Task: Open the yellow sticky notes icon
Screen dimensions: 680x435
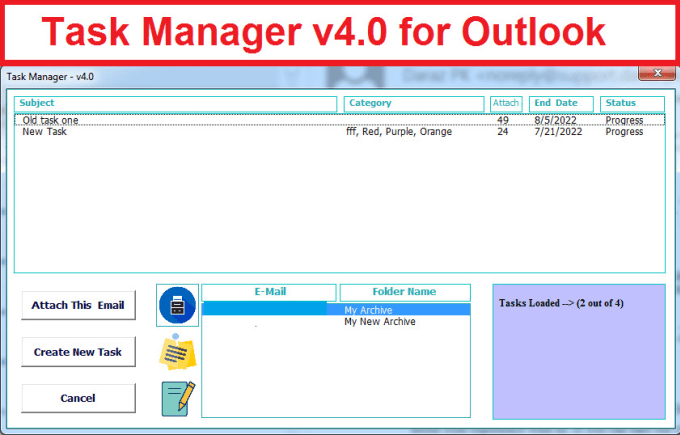Action: click(177, 352)
